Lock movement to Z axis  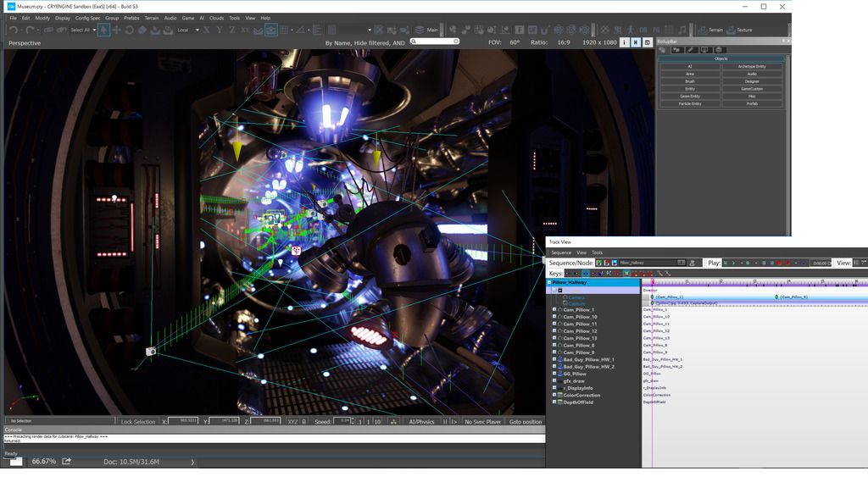pyautogui.click(x=232, y=30)
